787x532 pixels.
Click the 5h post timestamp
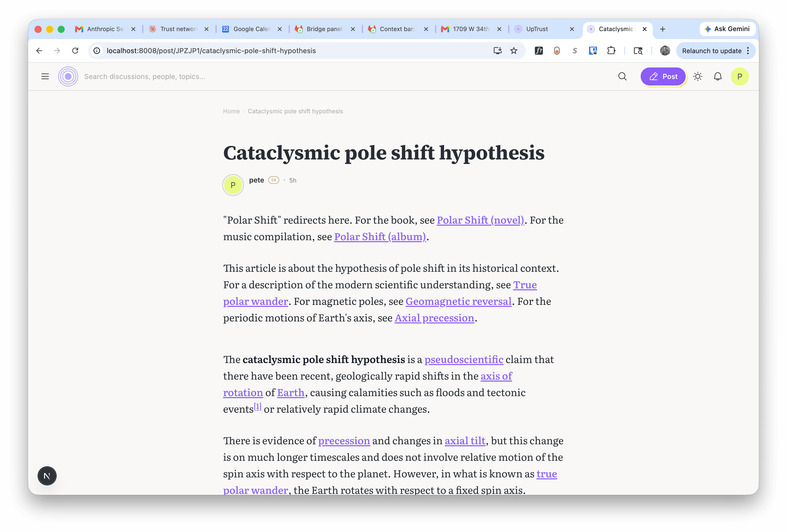point(292,181)
